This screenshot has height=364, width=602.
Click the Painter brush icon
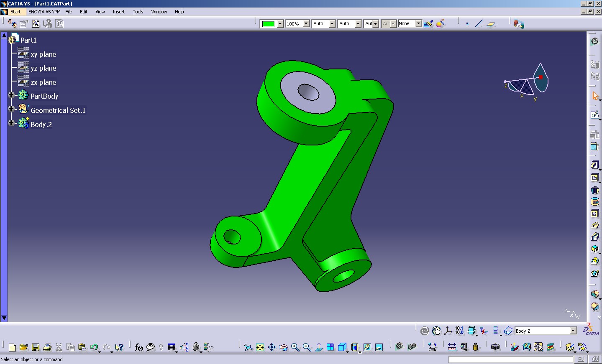428,24
